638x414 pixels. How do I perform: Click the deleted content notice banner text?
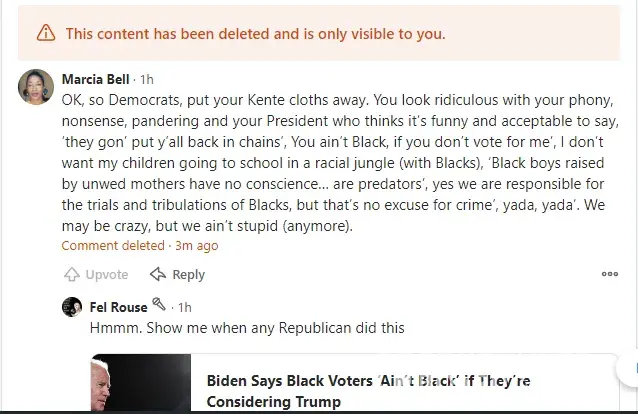tap(255, 34)
